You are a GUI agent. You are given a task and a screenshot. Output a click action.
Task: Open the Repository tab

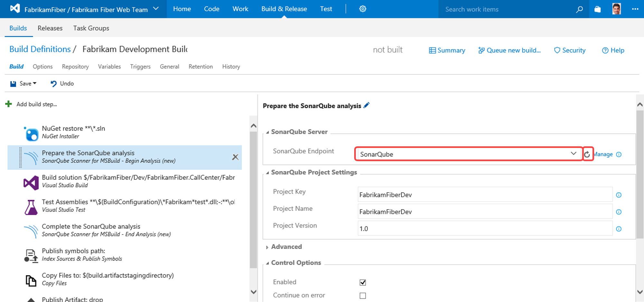pos(75,67)
